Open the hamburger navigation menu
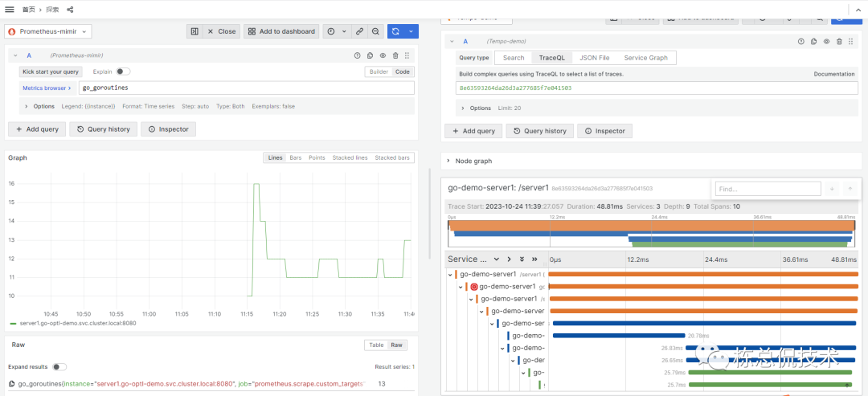The image size is (868, 396). 10,10
